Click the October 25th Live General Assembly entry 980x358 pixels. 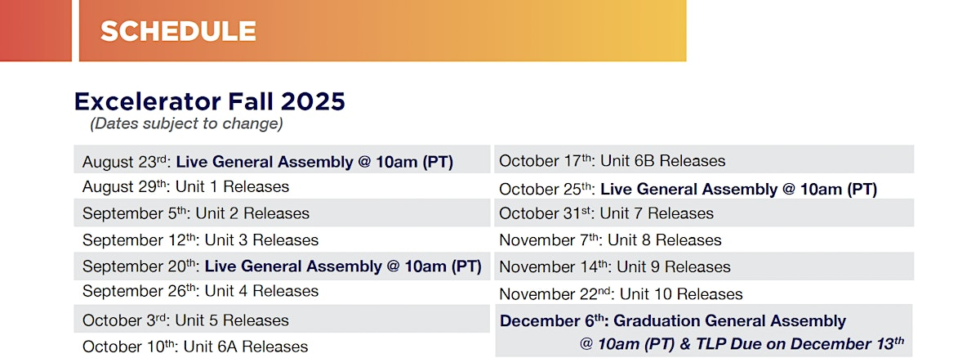tap(688, 189)
